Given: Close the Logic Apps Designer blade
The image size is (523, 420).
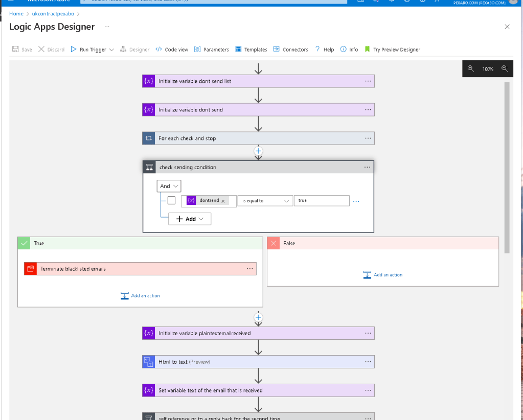Looking at the screenshot, I should (507, 27).
